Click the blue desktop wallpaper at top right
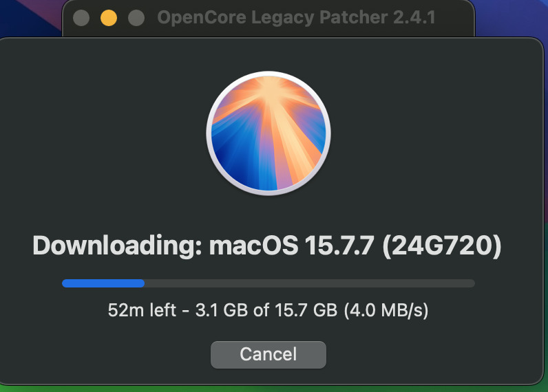This screenshot has height=392, width=548. point(510,16)
